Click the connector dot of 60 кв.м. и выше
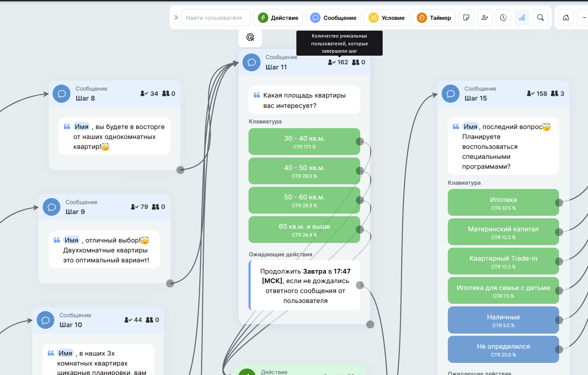 click(x=360, y=230)
